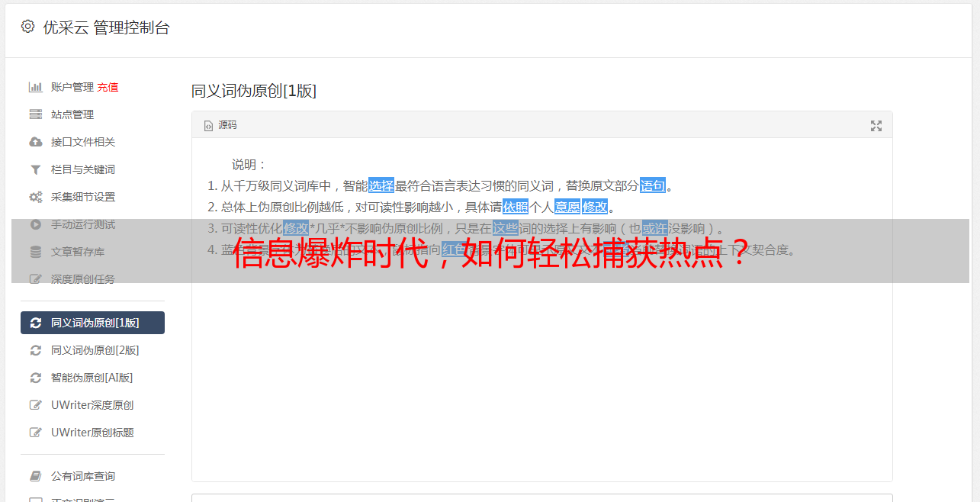The image size is (980, 502).
Task: Click the server icon for 站点管理
Action: [35, 114]
